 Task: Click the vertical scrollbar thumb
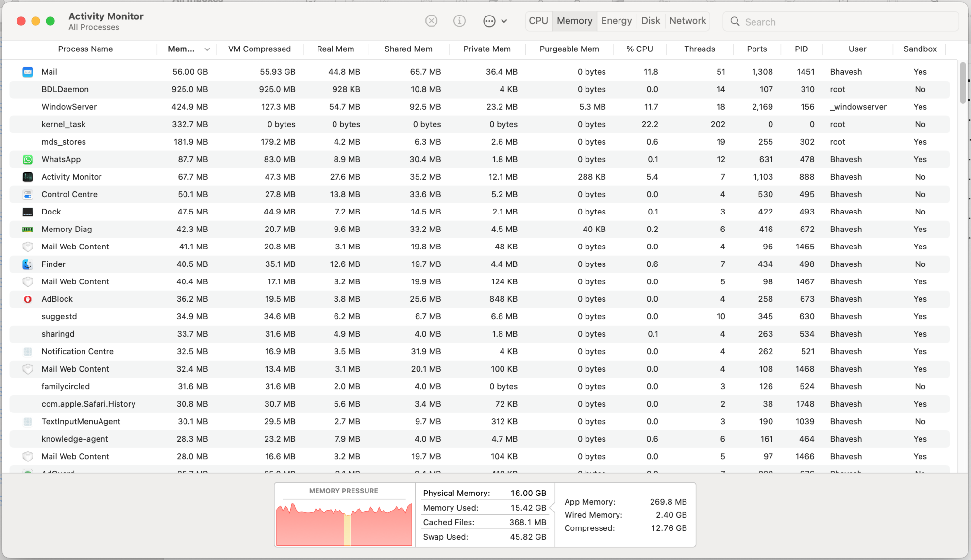click(962, 82)
